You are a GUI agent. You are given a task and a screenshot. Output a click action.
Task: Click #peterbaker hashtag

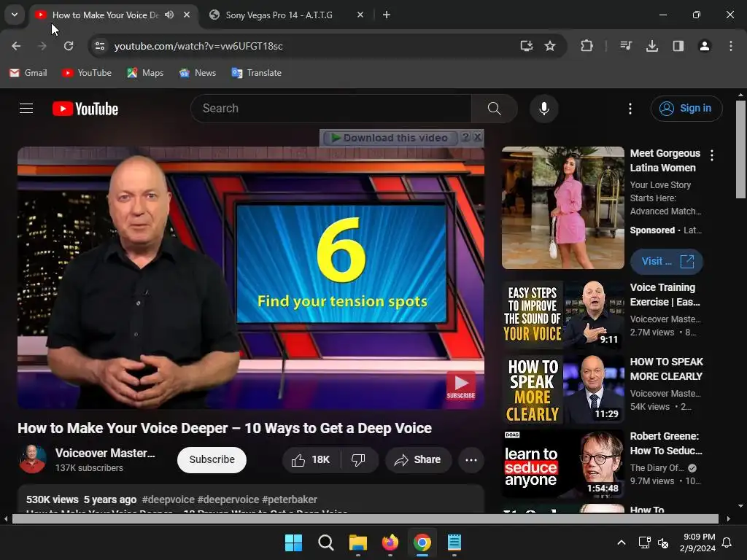tap(289, 499)
